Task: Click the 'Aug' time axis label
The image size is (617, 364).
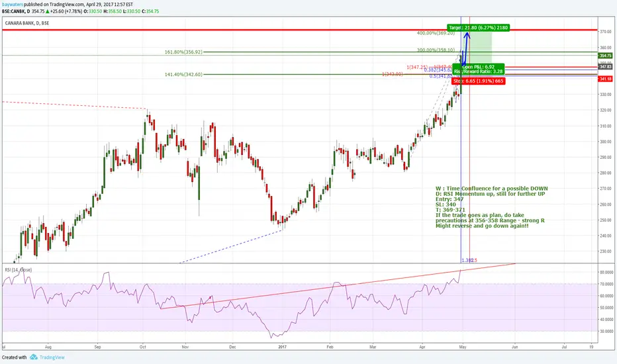Action: tap(48, 347)
